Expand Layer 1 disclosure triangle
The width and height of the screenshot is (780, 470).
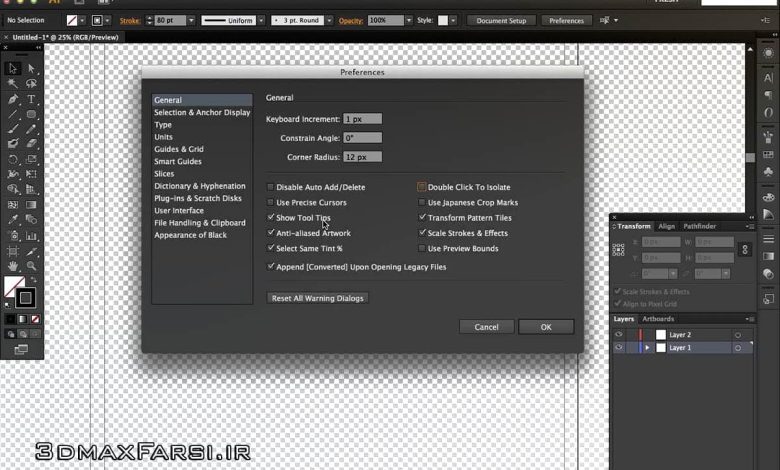click(x=647, y=348)
